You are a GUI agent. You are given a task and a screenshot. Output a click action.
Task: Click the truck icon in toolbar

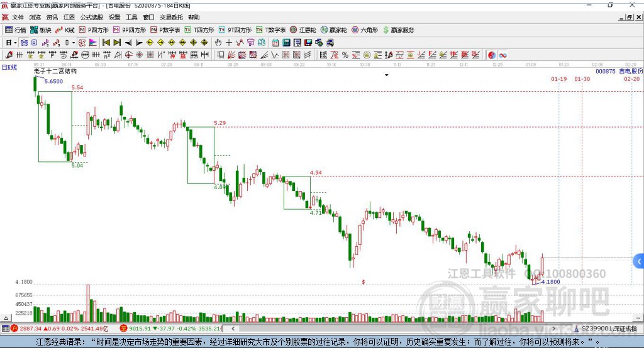pos(330,43)
